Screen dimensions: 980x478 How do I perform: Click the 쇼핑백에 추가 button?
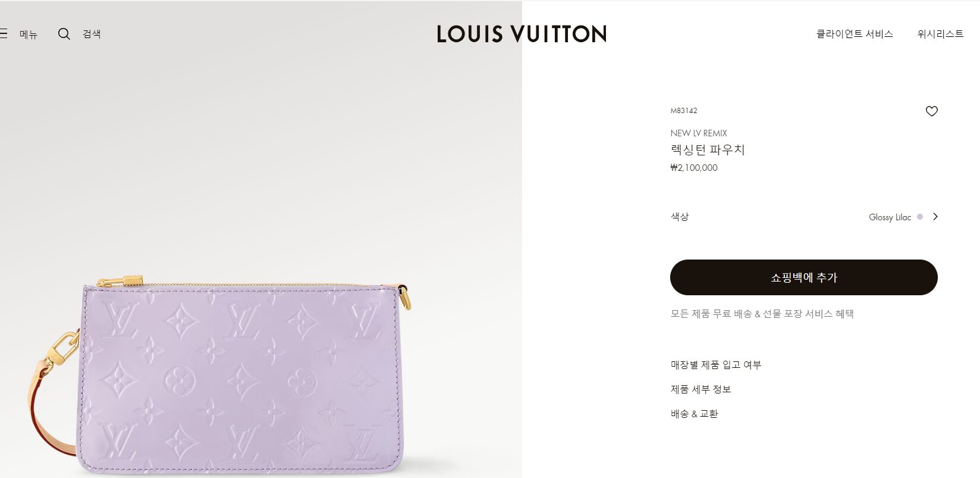coord(803,277)
